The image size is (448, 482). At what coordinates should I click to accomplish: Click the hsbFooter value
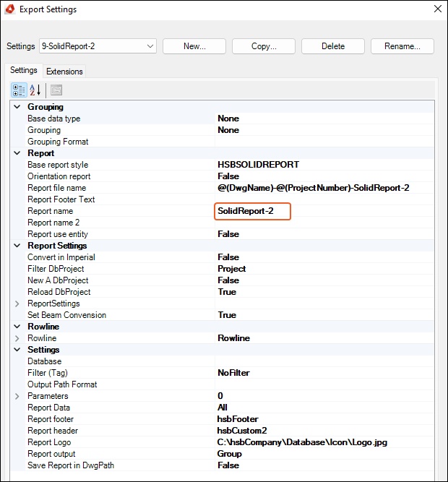coord(238,419)
